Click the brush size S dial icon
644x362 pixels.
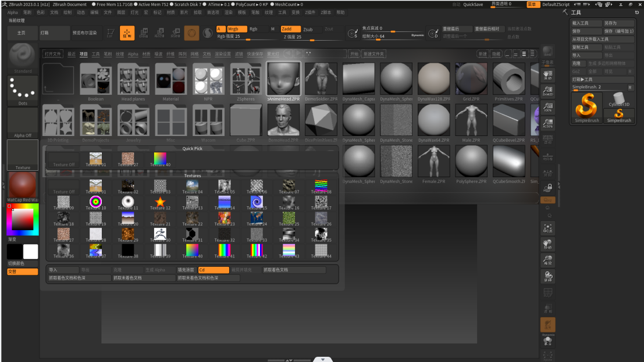353,33
